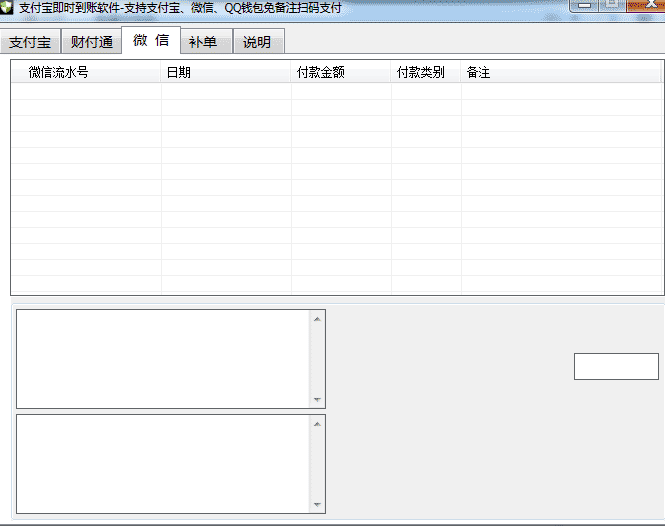665x526 pixels.
Task: Go to the 补单 tab
Action: 206,42
